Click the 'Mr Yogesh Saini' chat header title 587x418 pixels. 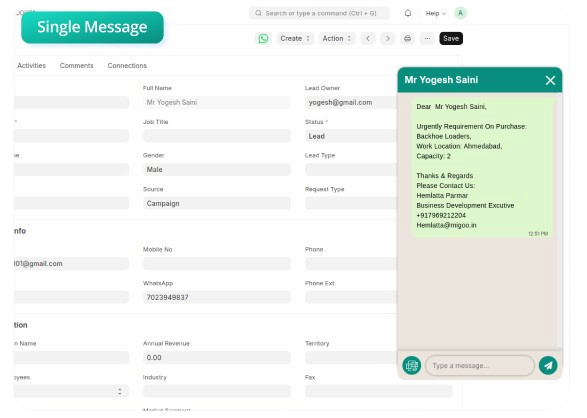(441, 80)
